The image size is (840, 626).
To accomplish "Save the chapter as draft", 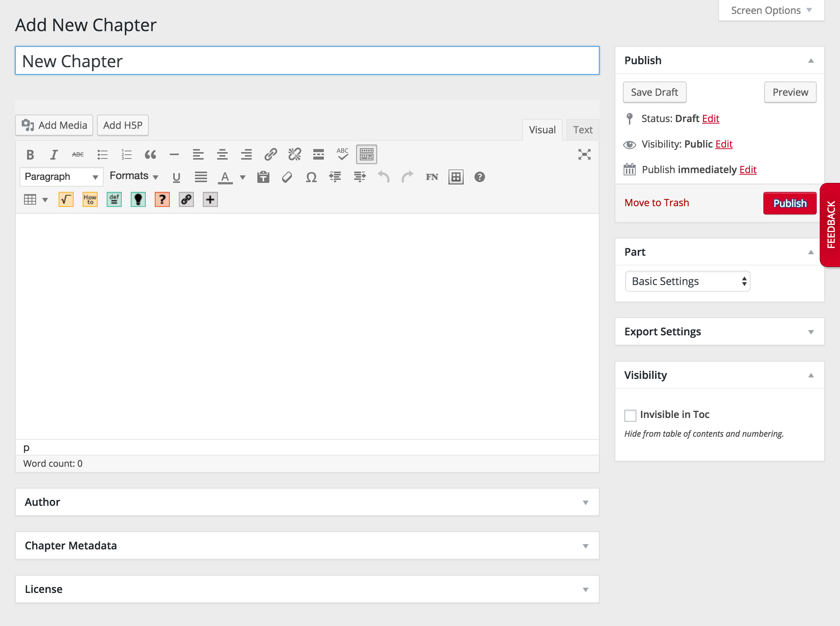I will pos(655,92).
